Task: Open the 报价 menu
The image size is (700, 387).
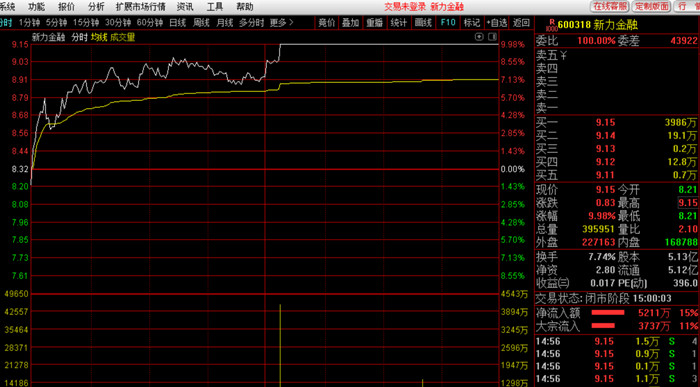Action: tap(67, 7)
